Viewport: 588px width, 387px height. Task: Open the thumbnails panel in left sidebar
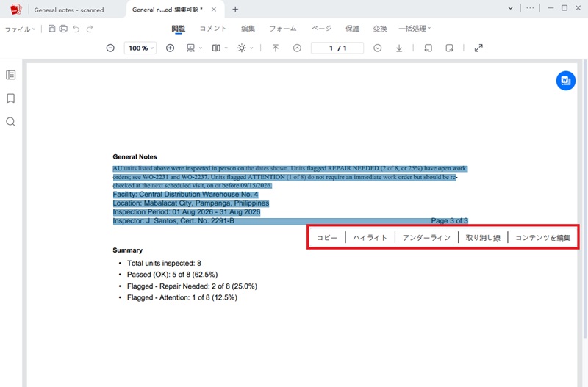11,75
